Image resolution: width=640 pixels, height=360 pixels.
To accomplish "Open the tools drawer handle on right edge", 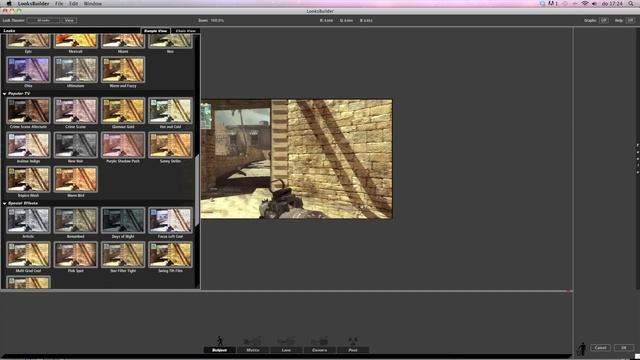I will coord(638,159).
